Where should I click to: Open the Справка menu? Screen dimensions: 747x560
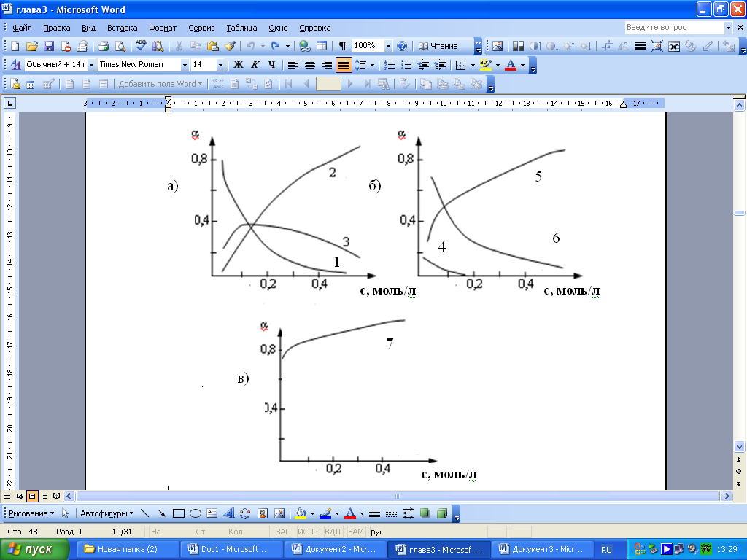click(315, 28)
